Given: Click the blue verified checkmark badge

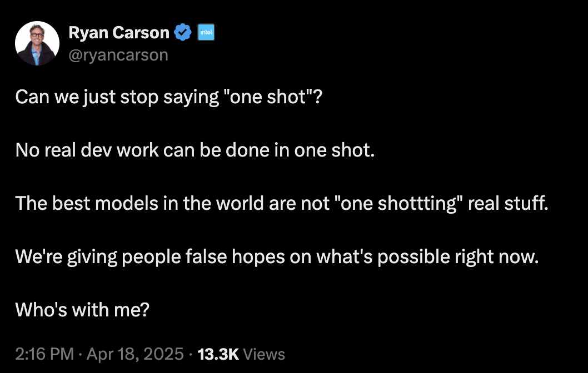Looking at the screenshot, I should [x=183, y=32].
